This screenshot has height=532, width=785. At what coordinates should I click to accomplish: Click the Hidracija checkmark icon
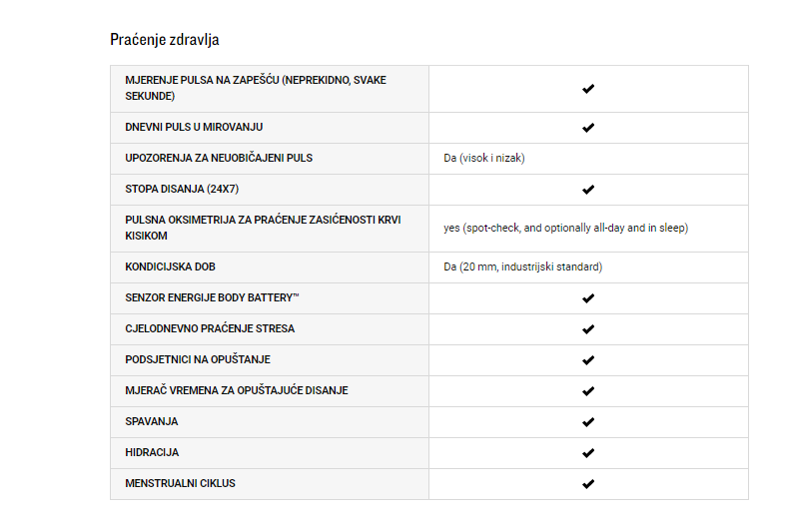click(x=588, y=453)
